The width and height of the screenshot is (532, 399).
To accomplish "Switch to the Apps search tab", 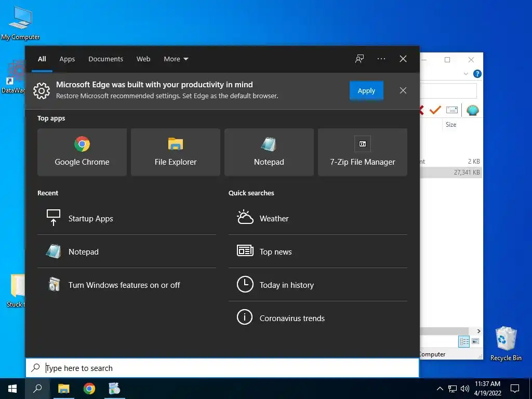I will click(x=67, y=59).
